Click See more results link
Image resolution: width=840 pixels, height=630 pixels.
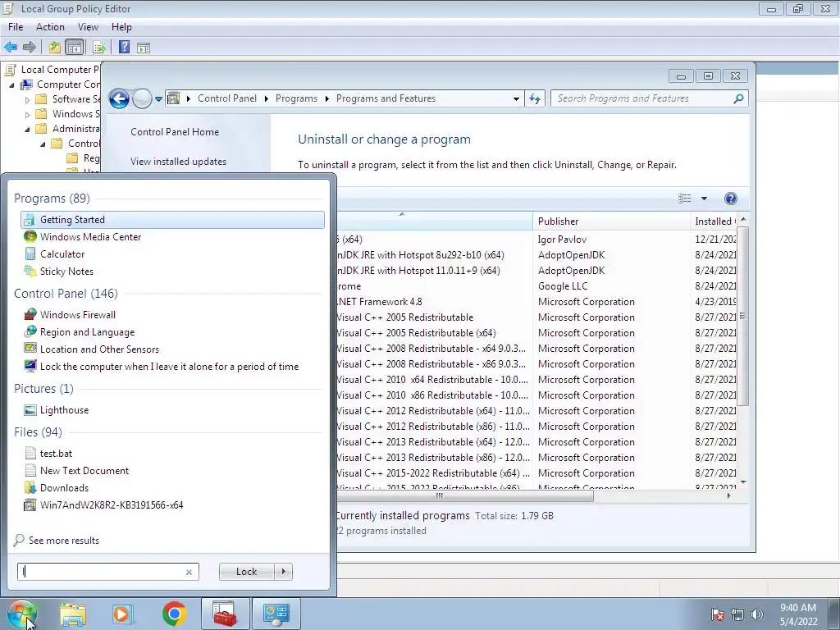[64, 541]
